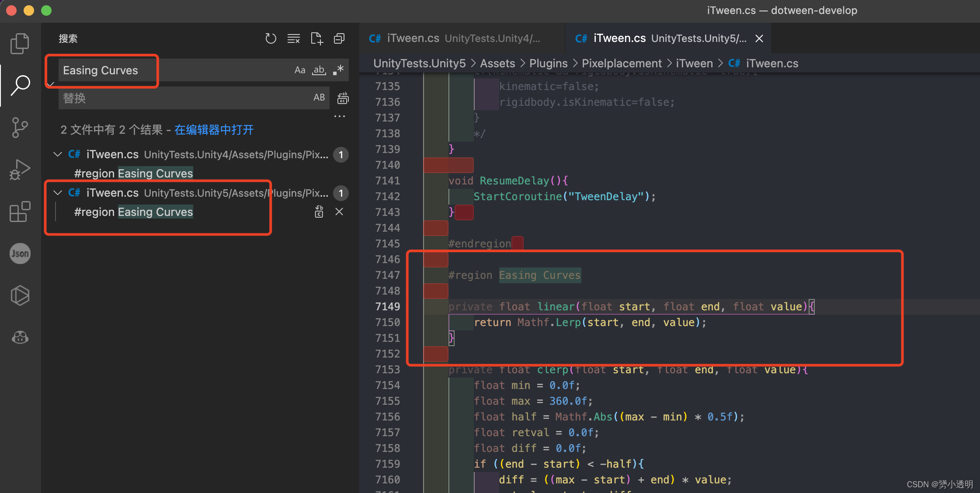The width and height of the screenshot is (980, 493).
Task: Toggle Match Whole Word option
Action: tap(319, 70)
